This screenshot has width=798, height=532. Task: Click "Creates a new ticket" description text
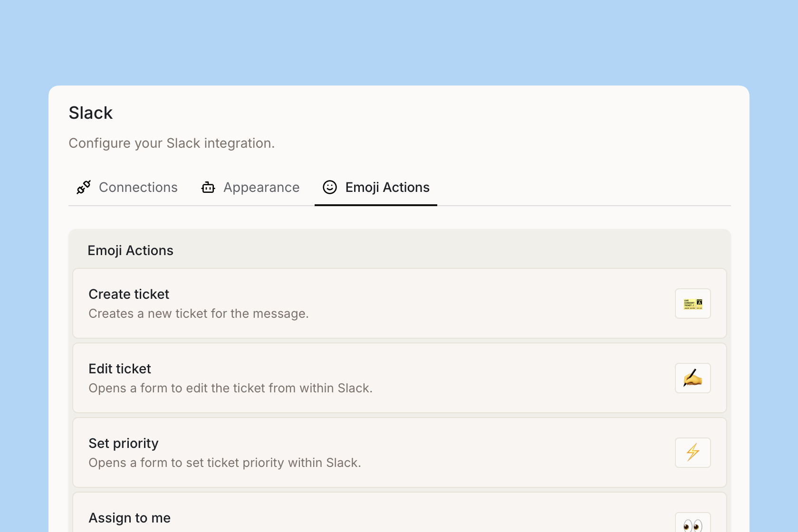point(199,314)
